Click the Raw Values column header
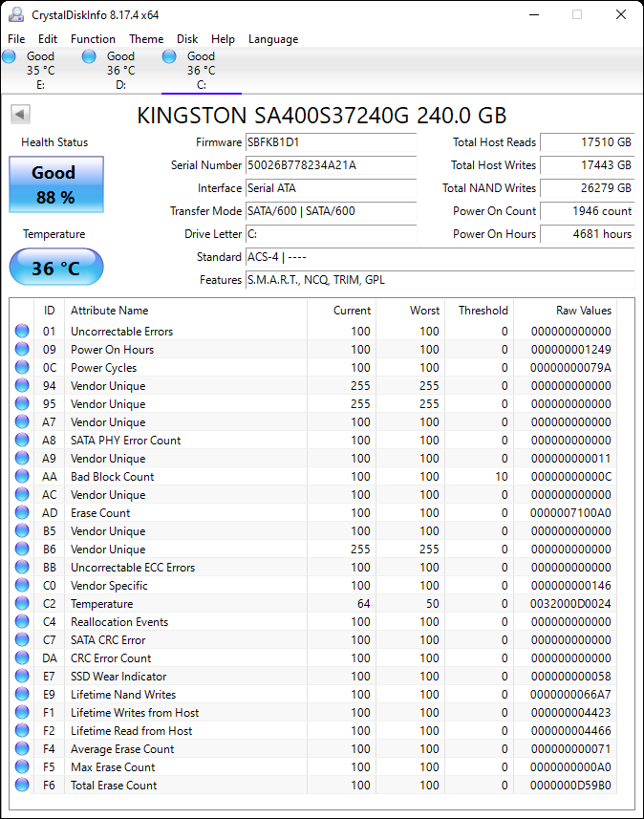The width and height of the screenshot is (644, 819). click(565, 311)
